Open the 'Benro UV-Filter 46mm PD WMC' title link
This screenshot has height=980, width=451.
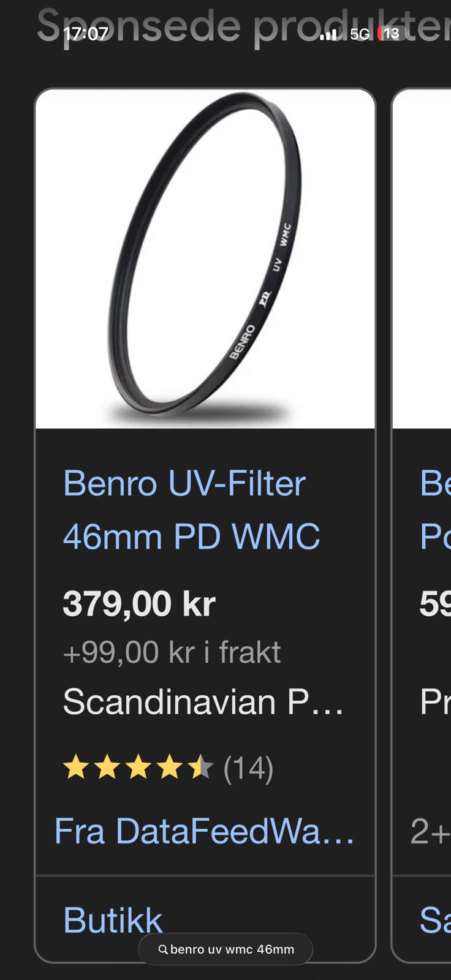tap(191, 510)
